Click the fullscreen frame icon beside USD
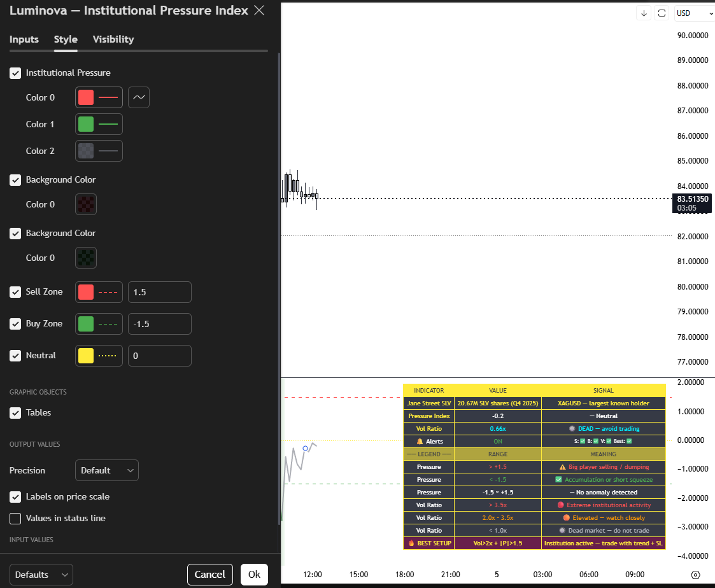 tap(662, 13)
